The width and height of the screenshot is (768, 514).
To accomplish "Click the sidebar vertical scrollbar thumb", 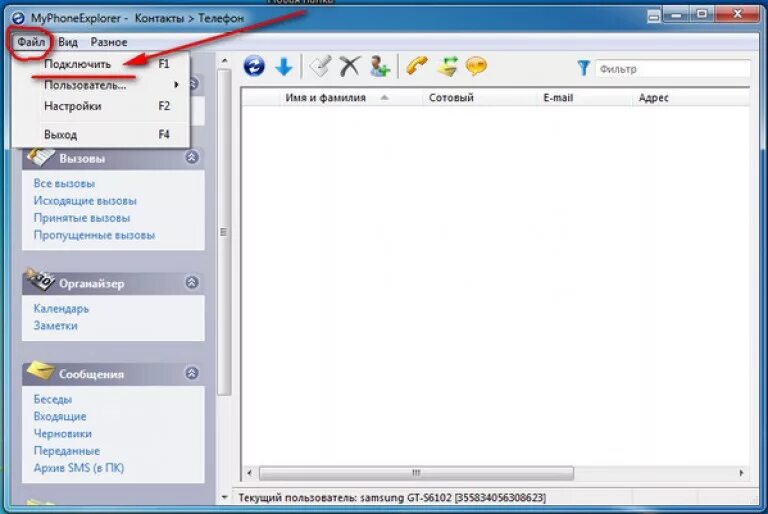I will coord(224,232).
